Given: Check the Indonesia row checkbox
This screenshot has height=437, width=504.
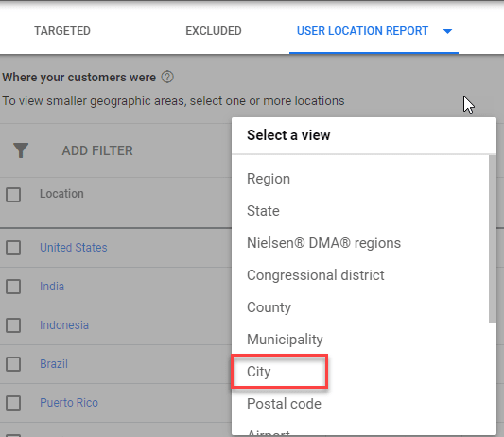Looking at the screenshot, I should pyautogui.click(x=13, y=325).
